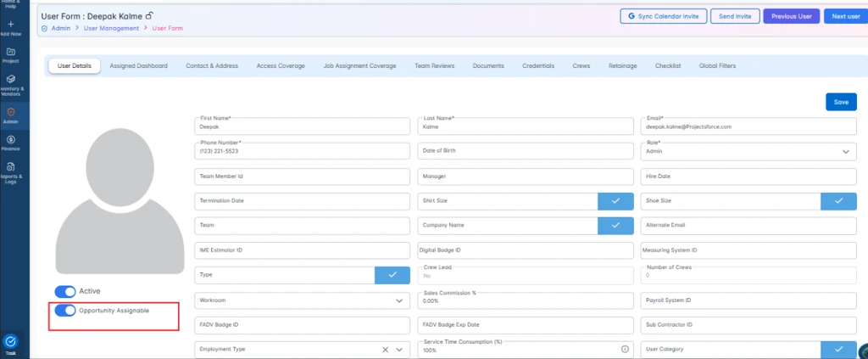Toggle the Active switch
Image resolution: width=868 pixels, height=359 pixels.
pyautogui.click(x=64, y=292)
